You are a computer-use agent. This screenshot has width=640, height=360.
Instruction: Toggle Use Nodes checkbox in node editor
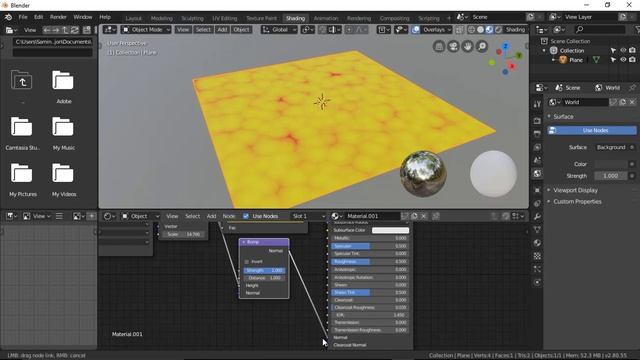point(246,216)
